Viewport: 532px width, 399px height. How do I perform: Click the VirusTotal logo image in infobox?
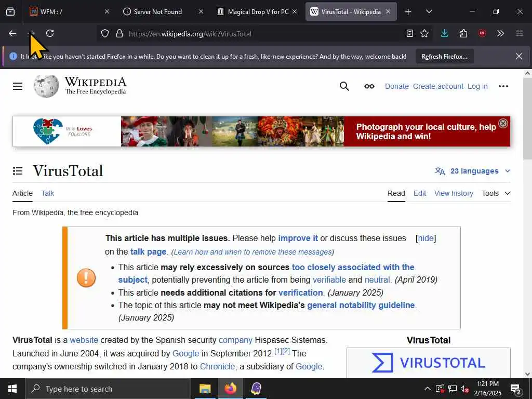pyautogui.click(x=429, y=363)
